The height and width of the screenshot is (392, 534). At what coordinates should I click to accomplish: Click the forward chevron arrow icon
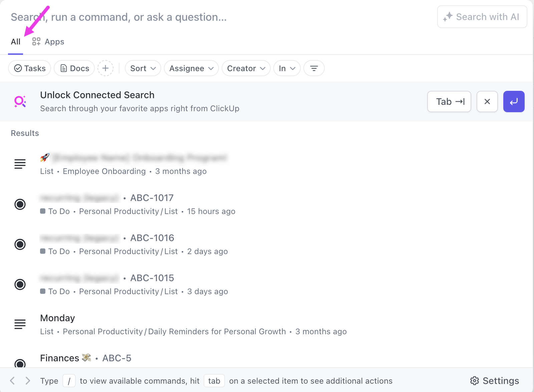[28, 381]
